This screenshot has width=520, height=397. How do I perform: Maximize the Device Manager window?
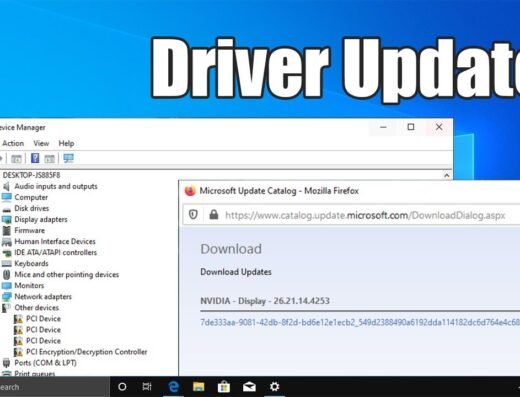pyautogui.click(x=411, y=127)
